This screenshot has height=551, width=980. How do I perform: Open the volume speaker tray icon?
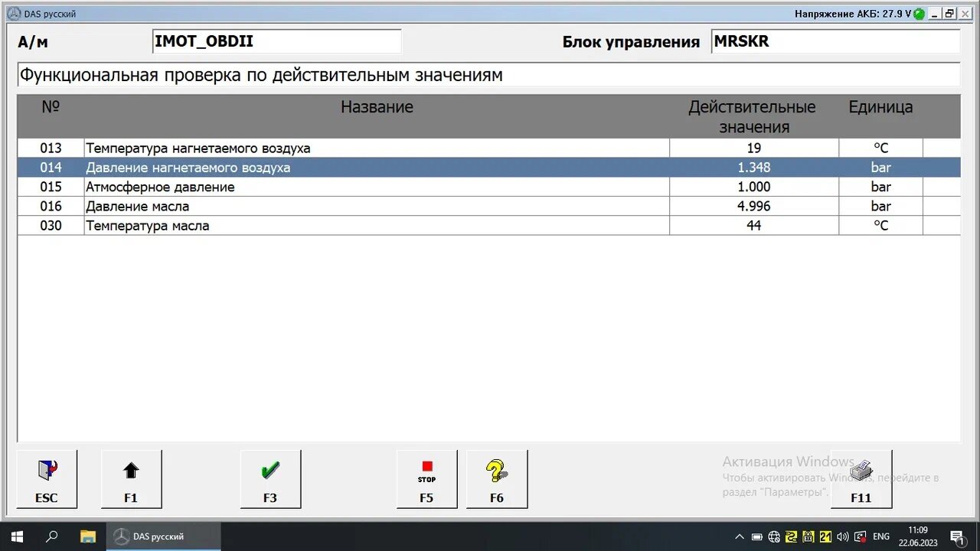(x=843, y=536)
